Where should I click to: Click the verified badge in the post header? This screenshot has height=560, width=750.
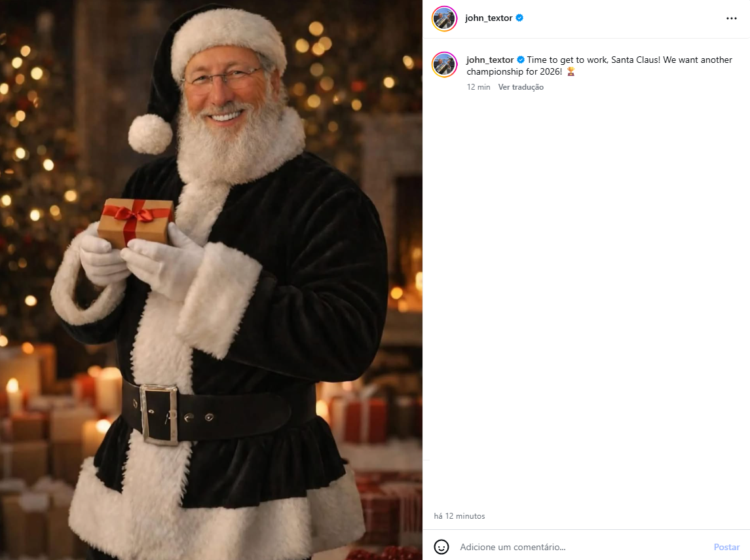point(519,18)
